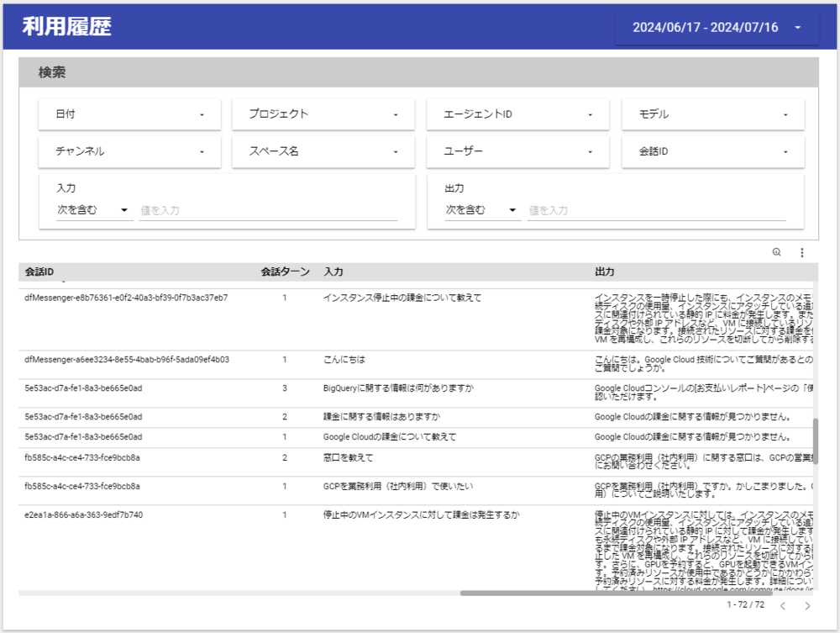
Task: Open the モデル filter dropdown
Action: 713,114
